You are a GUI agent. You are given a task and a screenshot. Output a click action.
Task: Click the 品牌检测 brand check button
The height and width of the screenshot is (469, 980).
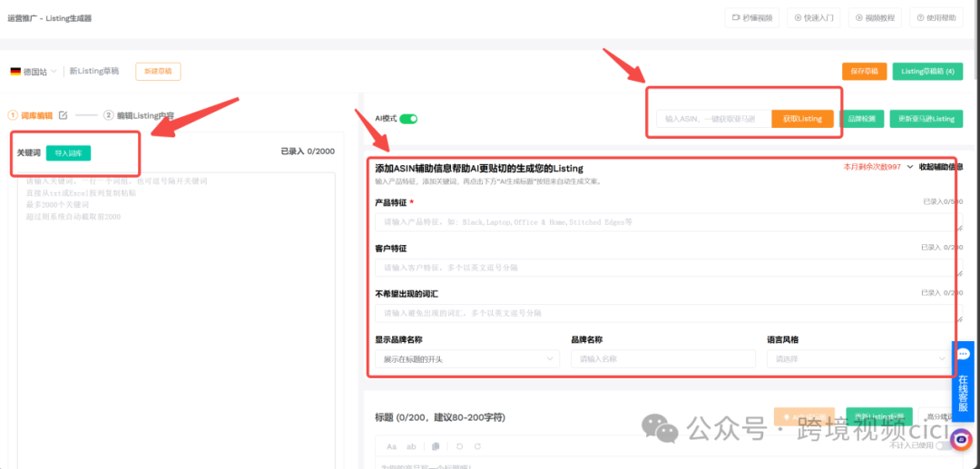point(861,119)
